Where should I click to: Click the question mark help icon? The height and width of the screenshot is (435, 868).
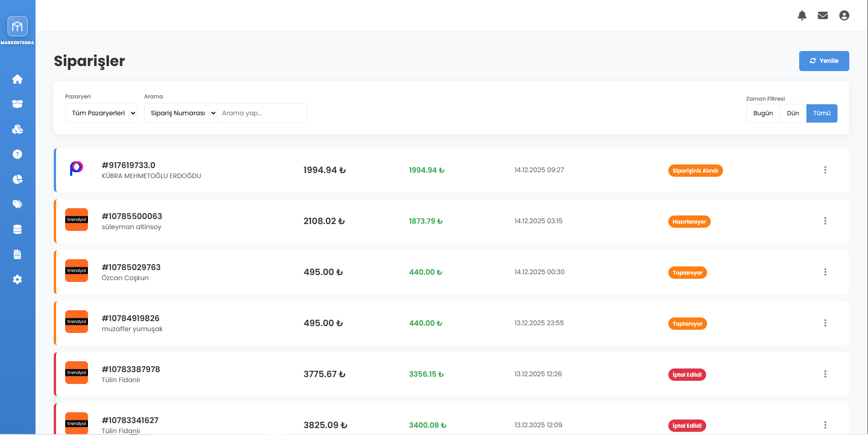pyautogui.click(x=17, y=154)
